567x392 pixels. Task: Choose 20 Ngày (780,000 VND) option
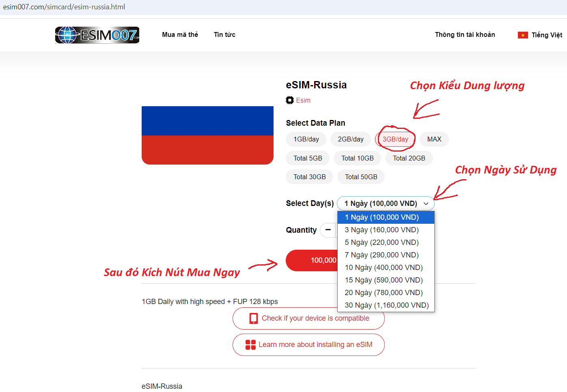coord(386,293)
